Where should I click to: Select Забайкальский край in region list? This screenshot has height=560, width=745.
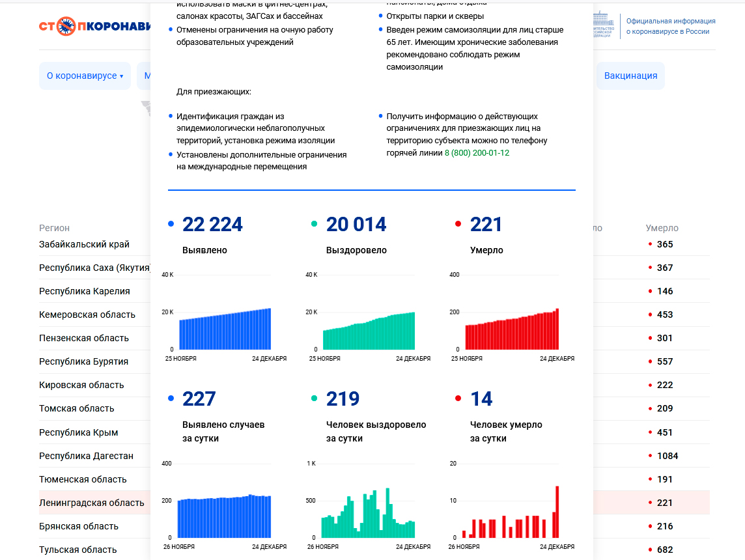click(x=84, y=244)
